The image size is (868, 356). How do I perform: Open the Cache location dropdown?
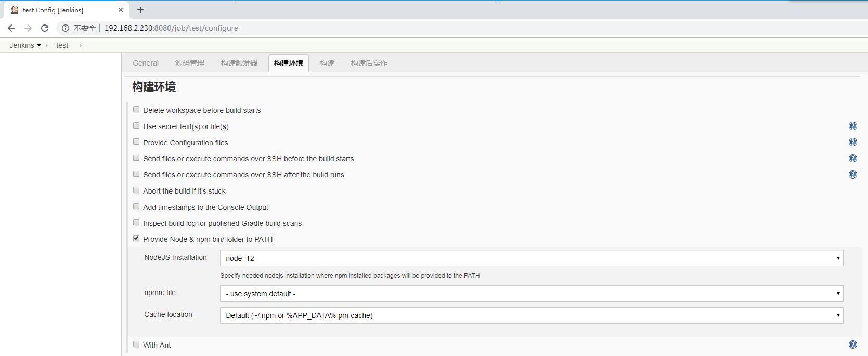[x=532, y=315]
